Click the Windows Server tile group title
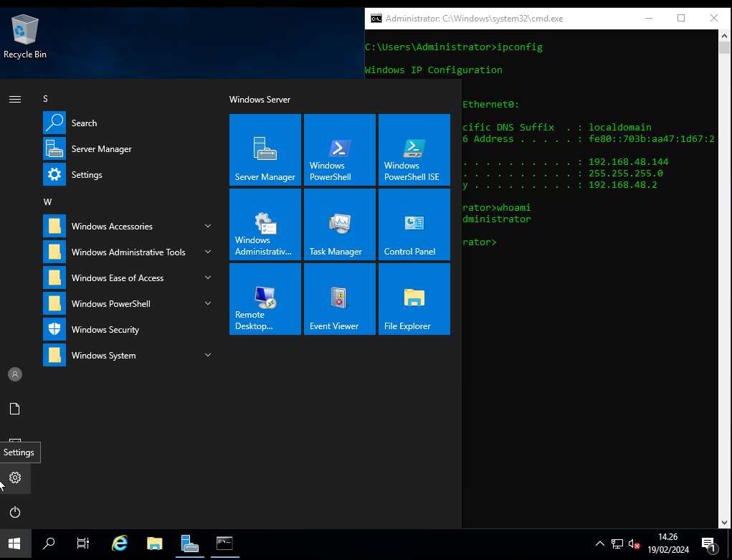 260,100
